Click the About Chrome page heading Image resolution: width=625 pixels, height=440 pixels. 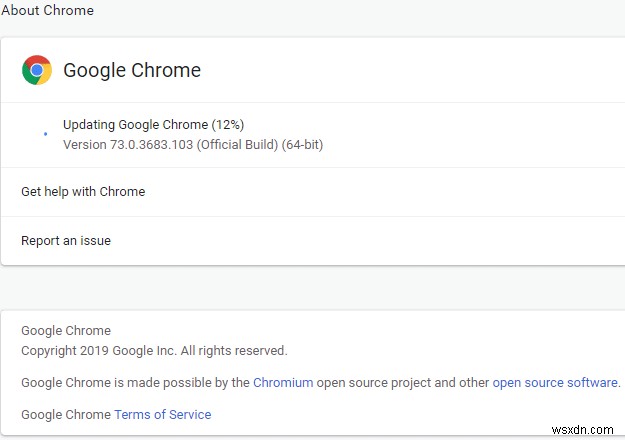click(47, 11)
